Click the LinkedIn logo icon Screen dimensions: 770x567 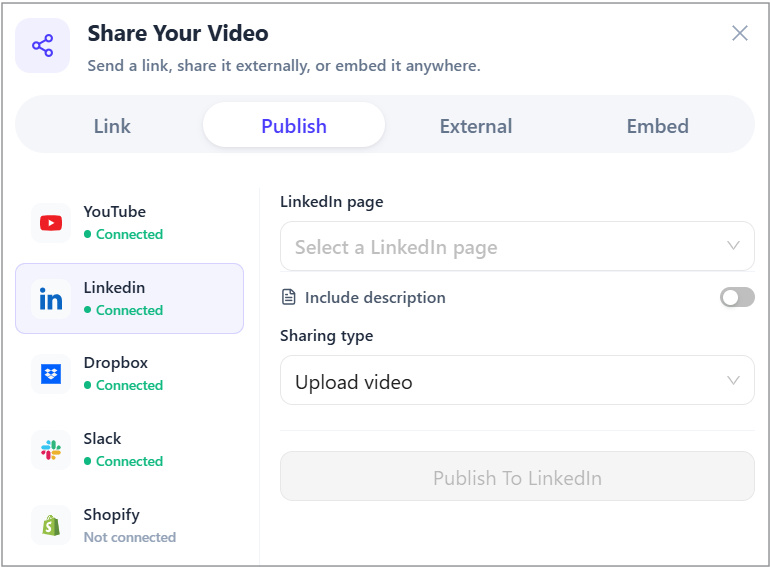click(x=51, y=298)
